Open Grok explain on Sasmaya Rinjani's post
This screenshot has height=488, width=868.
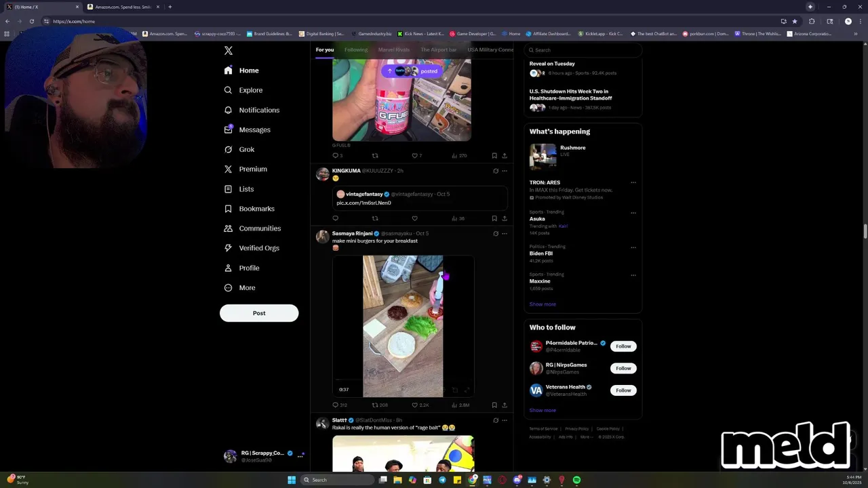tap(496, 233)
